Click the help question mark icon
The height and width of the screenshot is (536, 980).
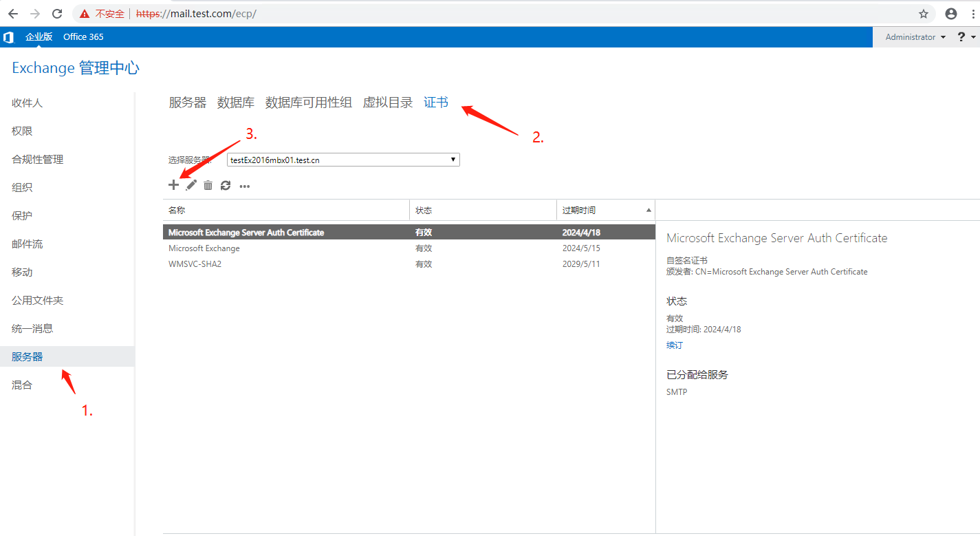961,37
